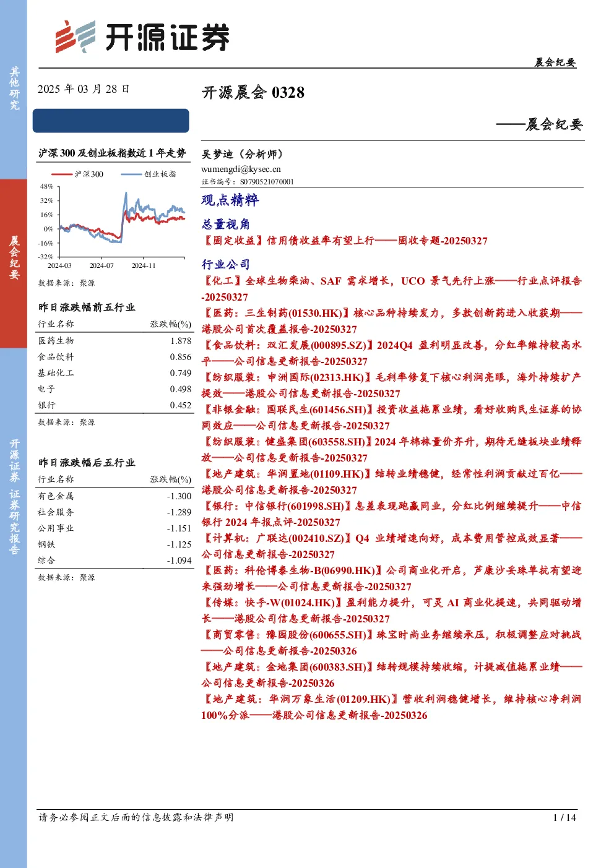Open the 固定收益 credit bond yield report link
This screenshot has height=868, width=614.
point(345,241)
